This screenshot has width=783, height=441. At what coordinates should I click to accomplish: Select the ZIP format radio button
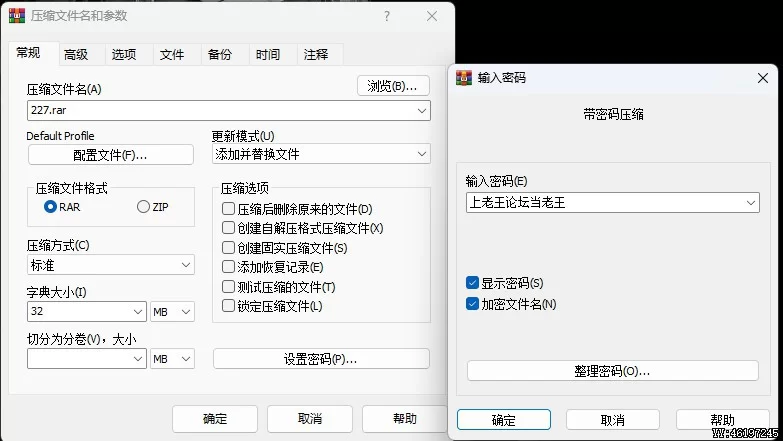coord(143,207)
